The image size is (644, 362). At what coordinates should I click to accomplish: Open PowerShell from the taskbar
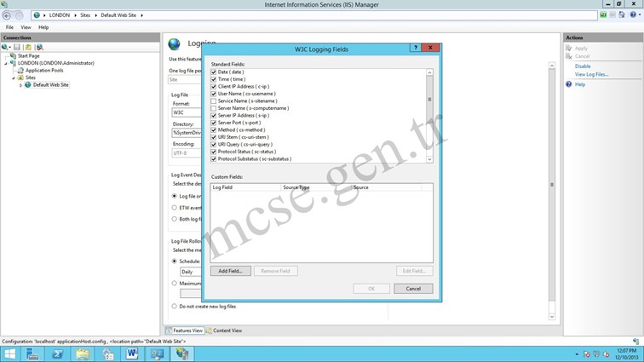pos(57,353)
